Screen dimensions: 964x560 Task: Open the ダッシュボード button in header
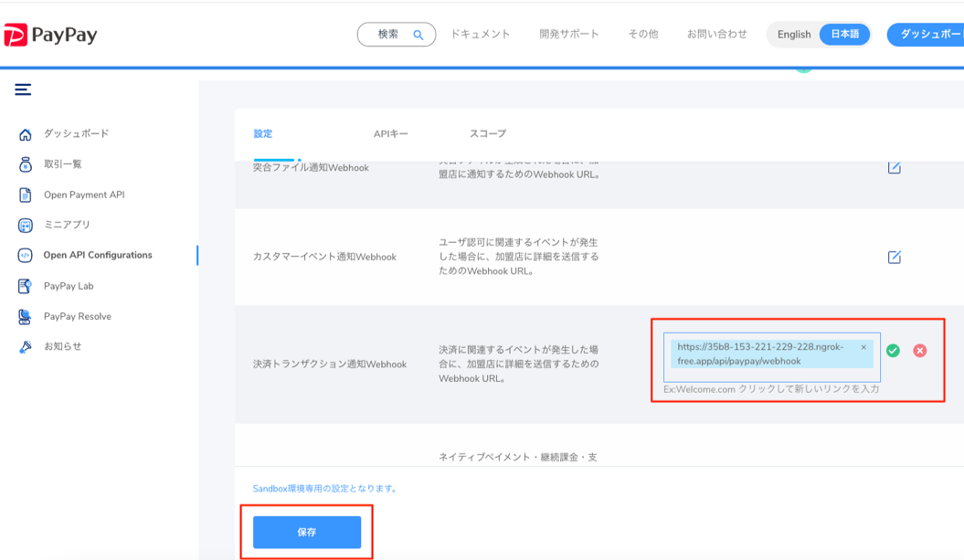[x=926, y=35]
